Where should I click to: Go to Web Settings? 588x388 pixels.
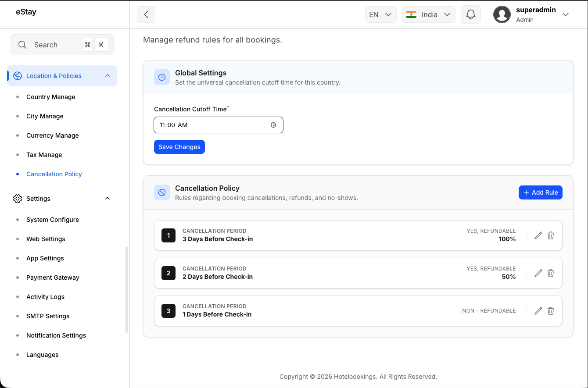coord(46,239)
